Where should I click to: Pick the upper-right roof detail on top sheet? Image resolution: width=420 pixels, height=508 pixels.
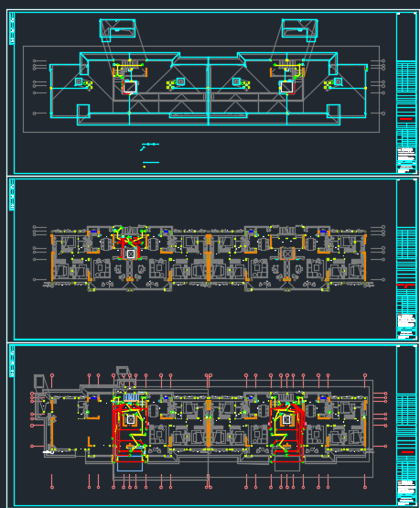(299, 30)
